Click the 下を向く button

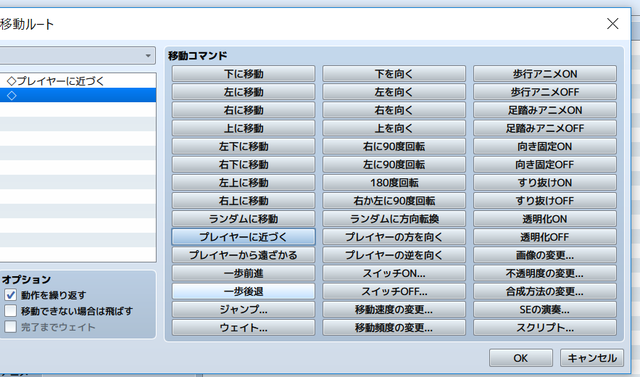(x=394, y=74)
